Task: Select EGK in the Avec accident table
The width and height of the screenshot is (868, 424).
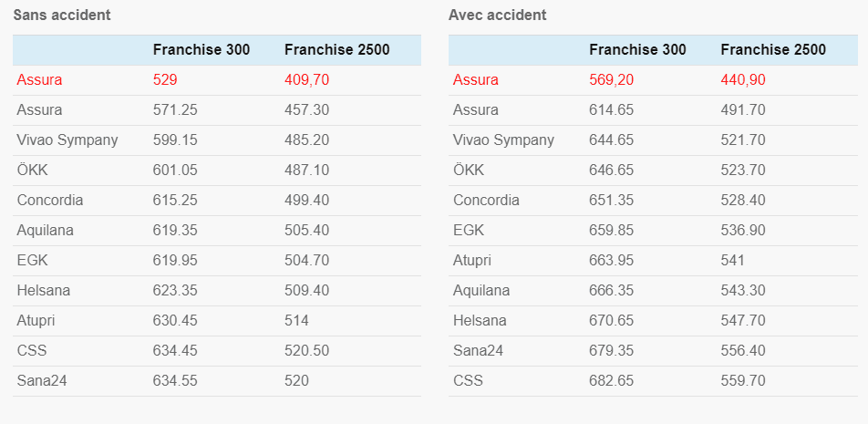Action: (x=469, y=231)
